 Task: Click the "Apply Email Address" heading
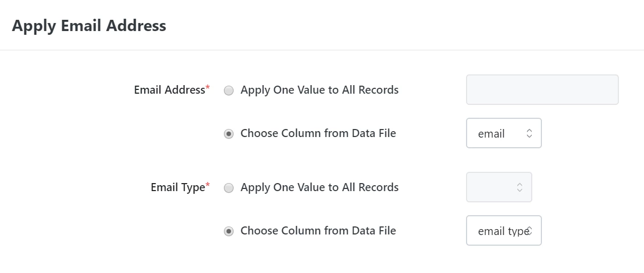tap(89, 26)
